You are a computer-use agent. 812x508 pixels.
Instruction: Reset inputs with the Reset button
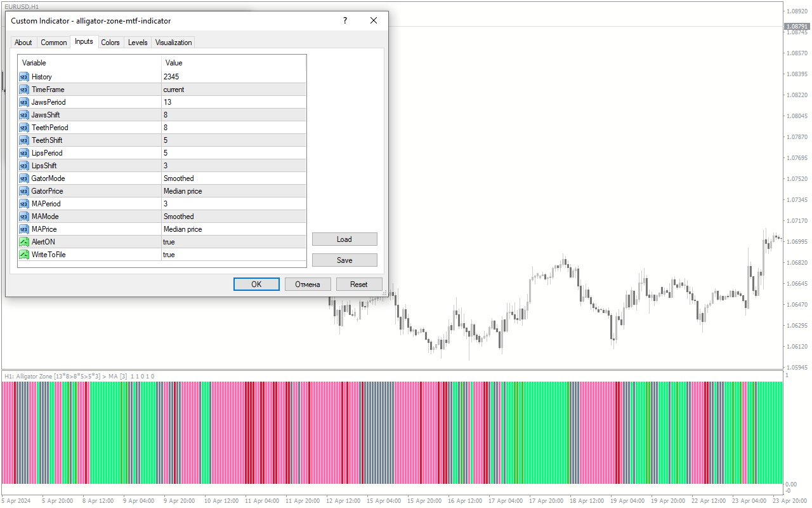(359, 284)
